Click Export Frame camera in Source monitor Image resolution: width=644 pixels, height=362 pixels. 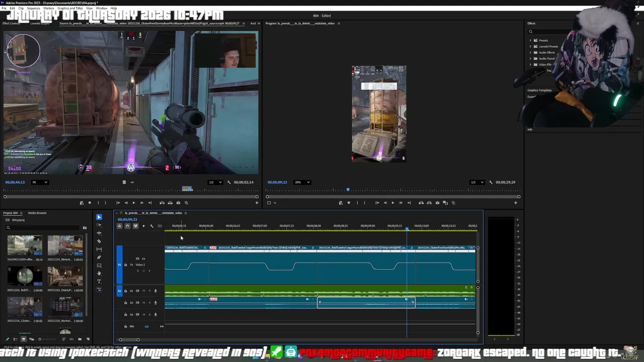point(178,203)
